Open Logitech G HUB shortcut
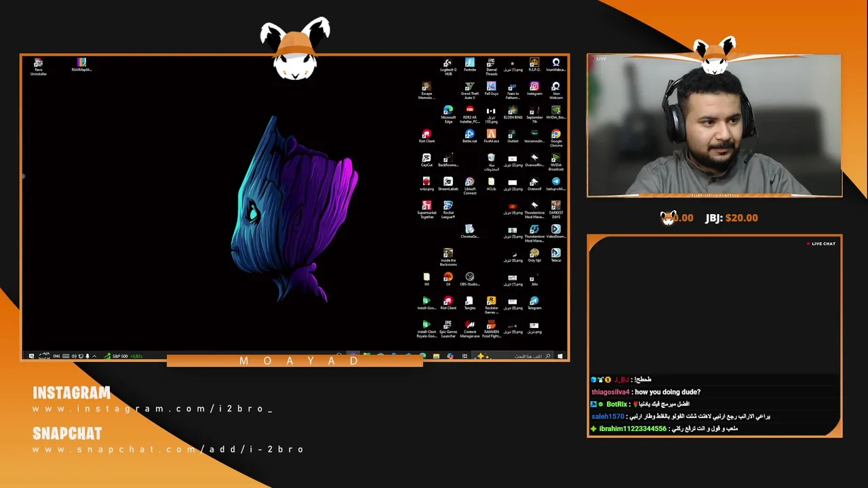The height and width of the screenshot is (488, 868). 448,66
